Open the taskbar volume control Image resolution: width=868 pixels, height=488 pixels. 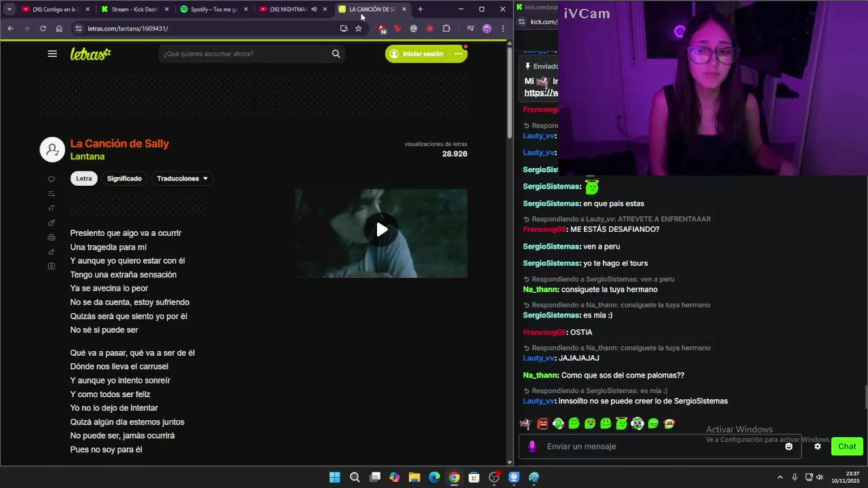pyautogui.click(x=819, y=477)
